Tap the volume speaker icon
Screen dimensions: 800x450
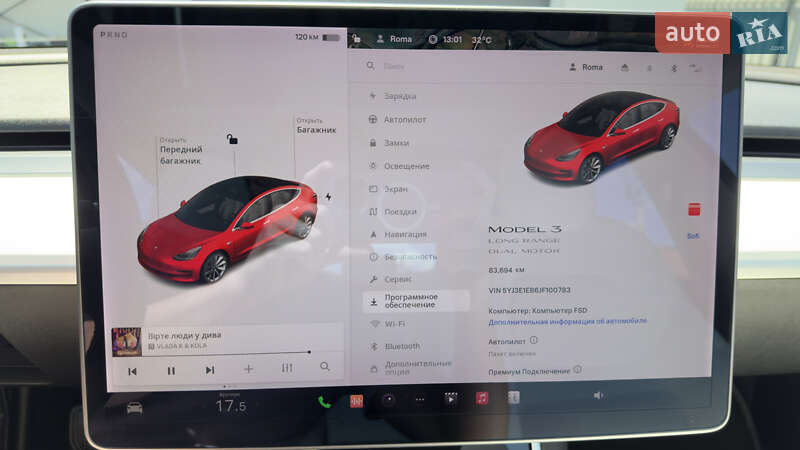point(598,395)
